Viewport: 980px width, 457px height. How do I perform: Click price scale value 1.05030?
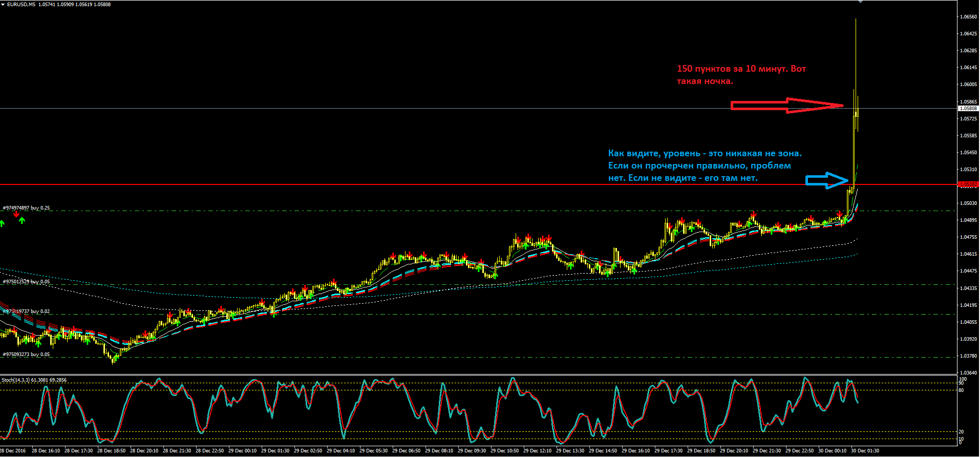[x=968, y=203]
